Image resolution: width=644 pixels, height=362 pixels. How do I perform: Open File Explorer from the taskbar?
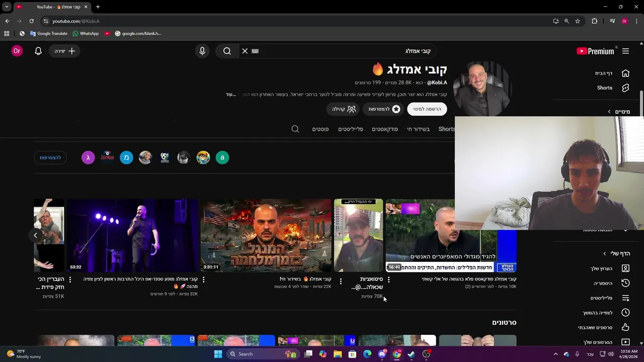338,354
